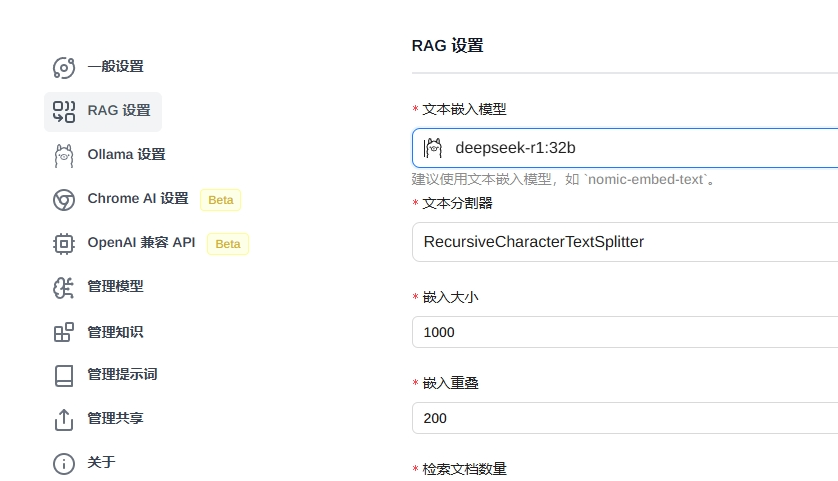
Task: Click the 文本分割器 field label
Action: [x=457, y=203]
